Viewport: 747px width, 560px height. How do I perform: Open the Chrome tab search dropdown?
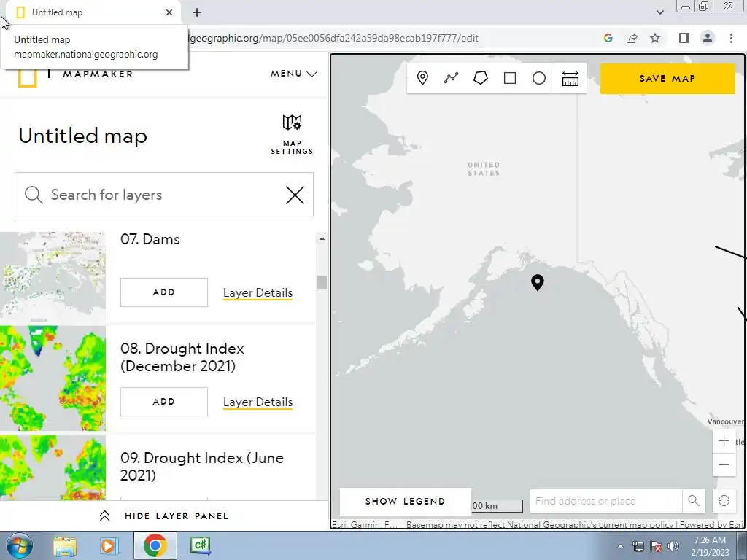(x=659, y=12)
